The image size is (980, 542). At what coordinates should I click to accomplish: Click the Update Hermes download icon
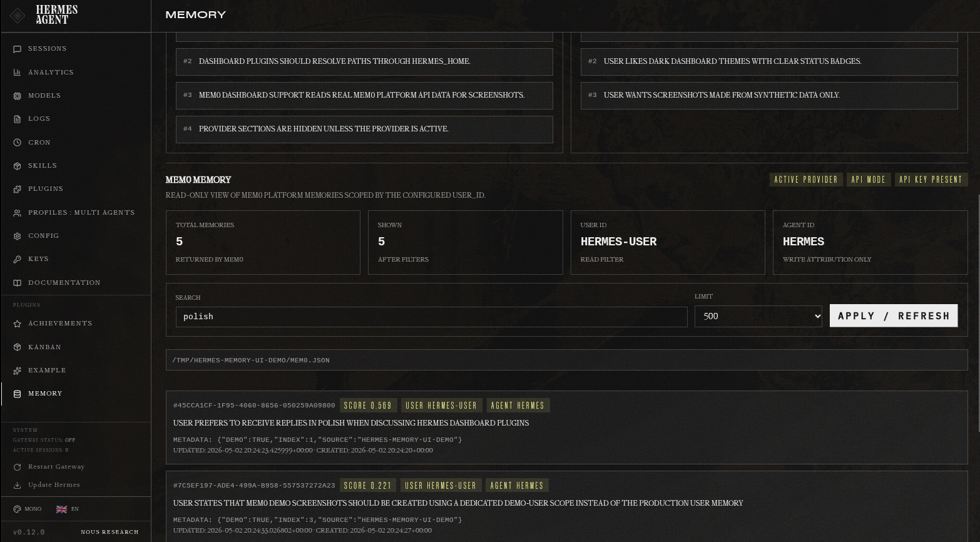pos(17,485)
